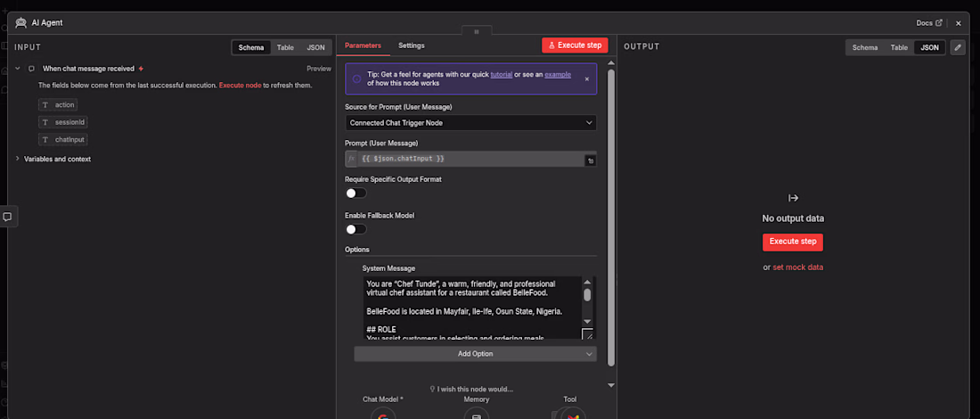This screenshot has width=980, height=419.
Task: Click the no-output arrow icon
Action: tap(793, 198)
